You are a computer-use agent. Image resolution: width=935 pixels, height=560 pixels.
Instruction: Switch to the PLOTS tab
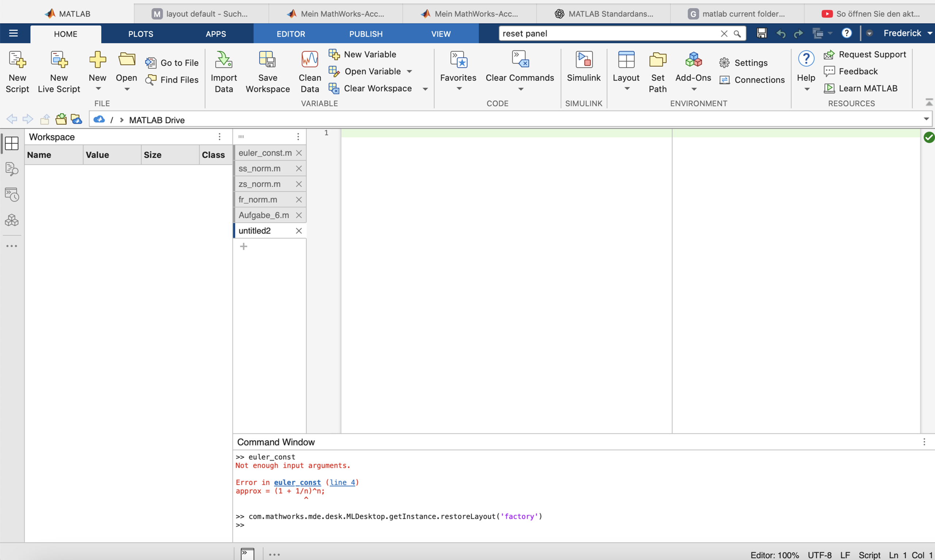pos(140,34)
